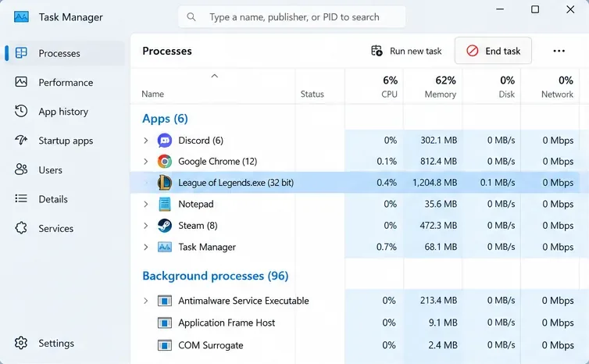Viewport: 589px width, 364px height.
Task: Sort by the Status column header
Action: tap(312, 94)
